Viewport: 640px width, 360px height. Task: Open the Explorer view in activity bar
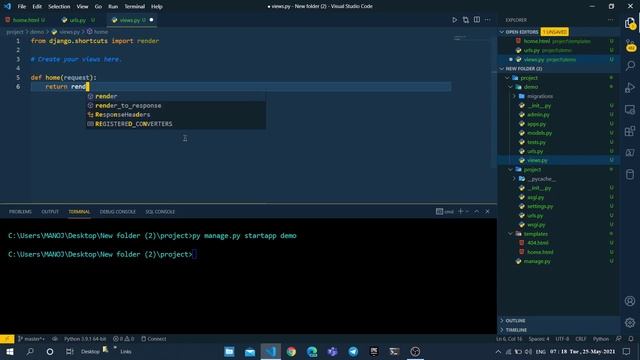point(630,23)
